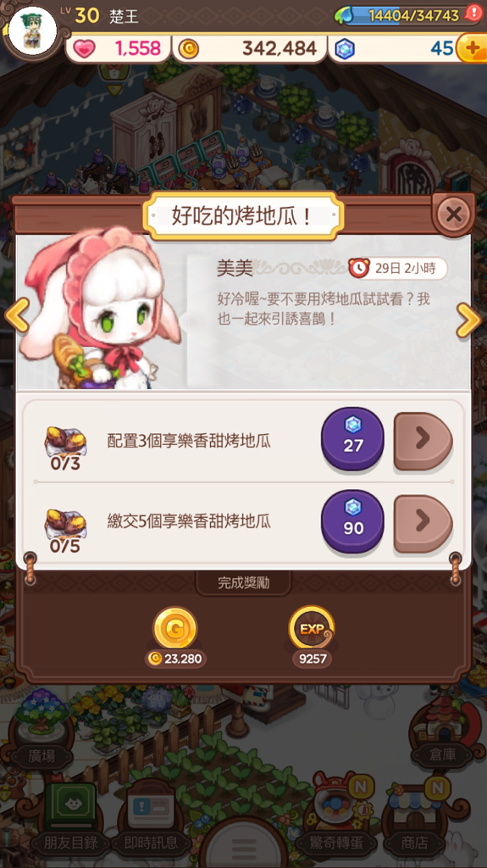The height and width of the screenshot is (868, 487).
Task: Close the 好吃的烤地瓜 quest dialog
Action: point(453,214)
